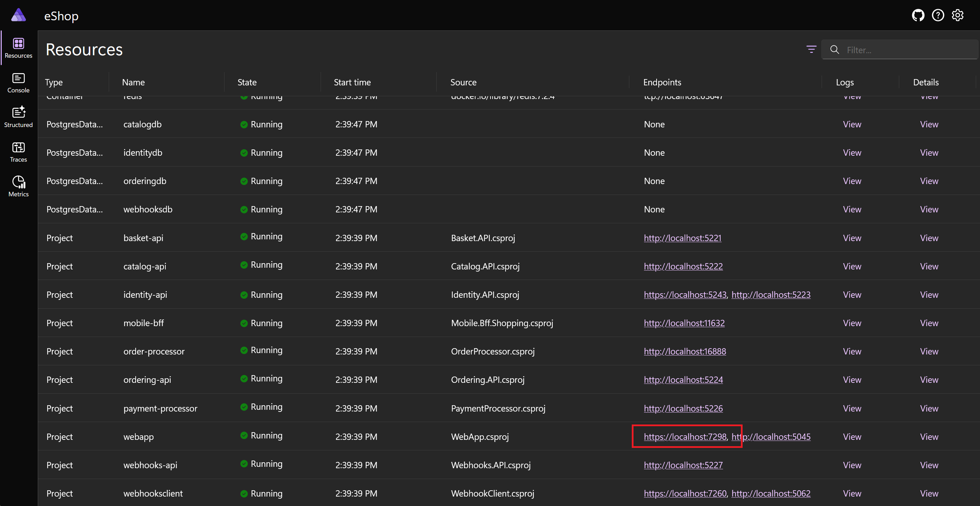View logs for catalog-api
This screenshot has width=980, height=506.
point(852,266)
